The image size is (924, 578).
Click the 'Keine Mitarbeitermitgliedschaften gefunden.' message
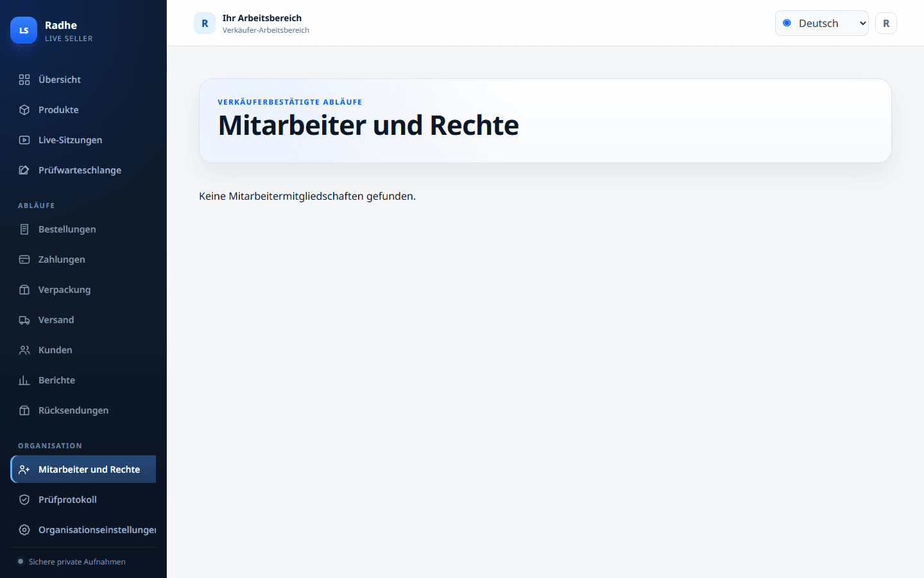(307, 196)
